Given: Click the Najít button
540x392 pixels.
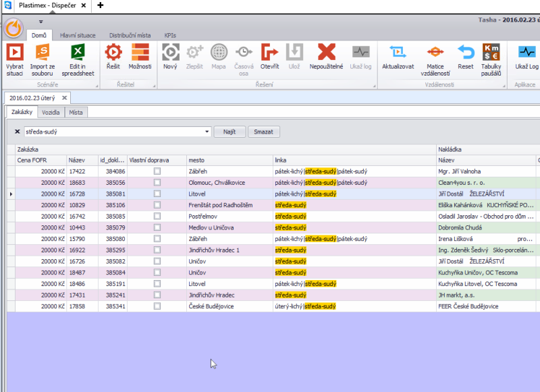Looking at the screenshot, I should 230,132.
